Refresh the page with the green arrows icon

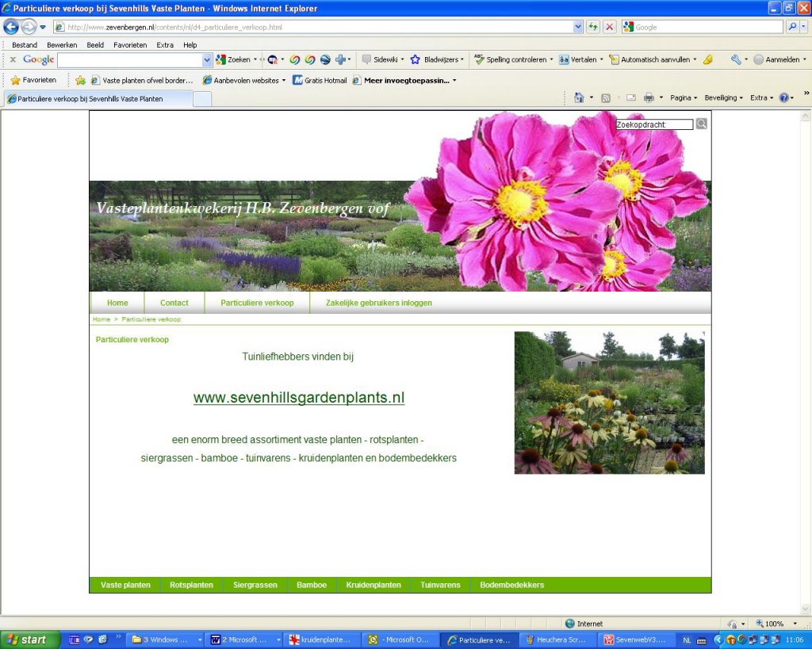click(593, 27)
